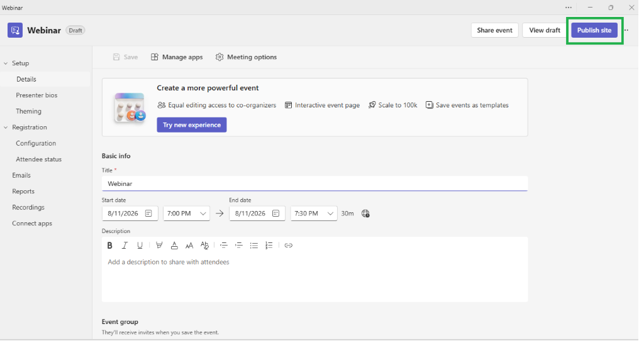Toggle underline formatting in description
Screen dimensions: 644x341
click(x=140, y=246)
